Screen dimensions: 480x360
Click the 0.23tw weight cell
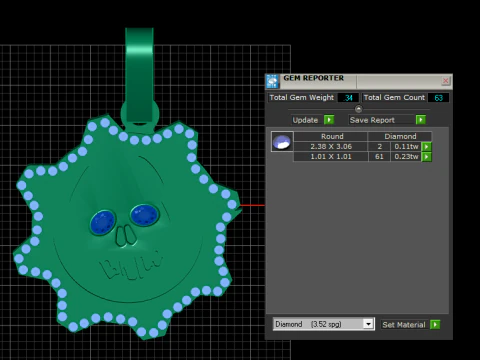coord(406,157)
